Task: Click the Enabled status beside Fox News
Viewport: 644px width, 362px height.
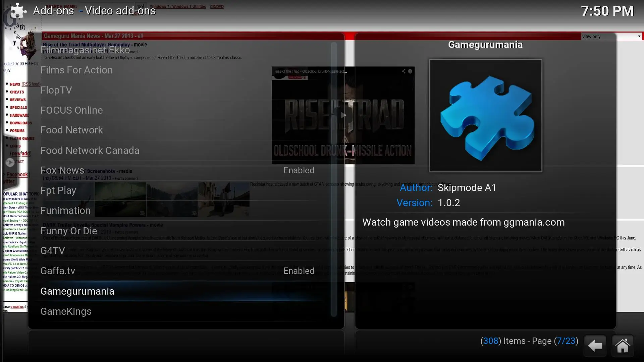Action: (x=299, y=170)
